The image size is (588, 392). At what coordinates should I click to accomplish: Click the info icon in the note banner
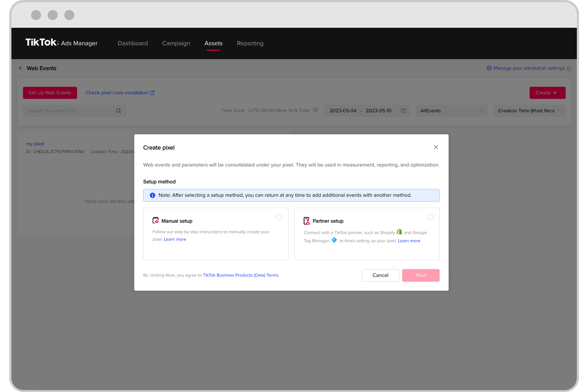coord(152,195)
